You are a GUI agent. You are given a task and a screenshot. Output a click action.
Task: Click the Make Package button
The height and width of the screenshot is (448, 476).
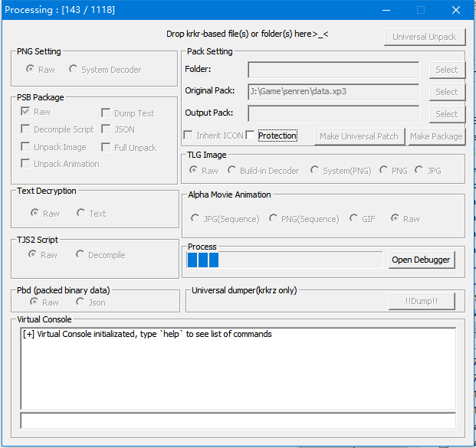(437, 136)
